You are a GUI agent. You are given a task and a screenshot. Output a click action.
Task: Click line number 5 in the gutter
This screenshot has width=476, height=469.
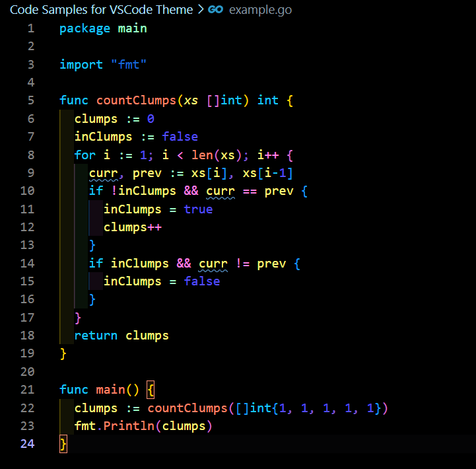point(30,100)
